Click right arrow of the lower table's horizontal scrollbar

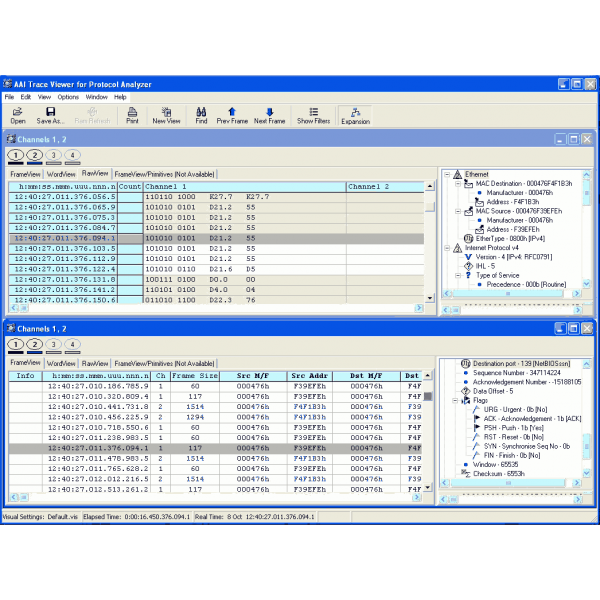coord(417,497)
